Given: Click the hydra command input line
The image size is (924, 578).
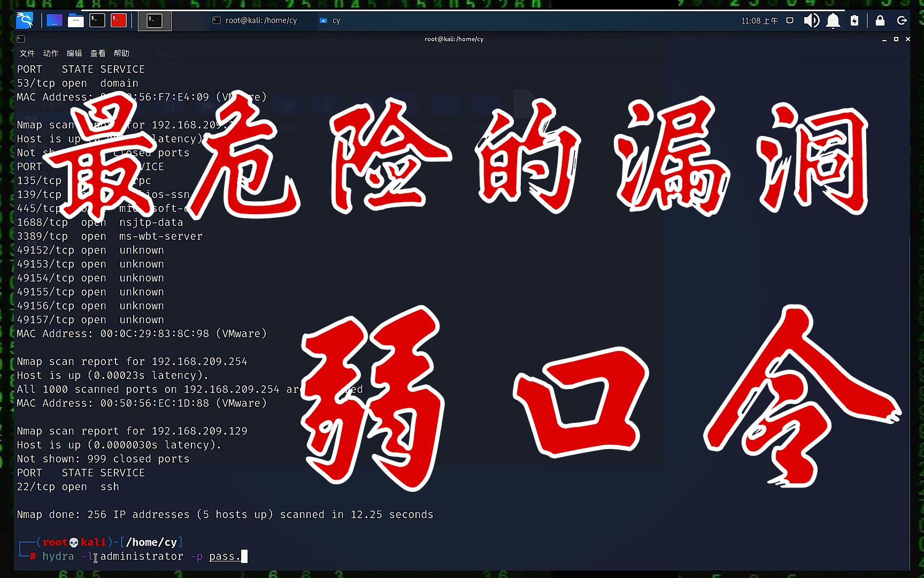Looking at the screenshot, I should point(145,557).
